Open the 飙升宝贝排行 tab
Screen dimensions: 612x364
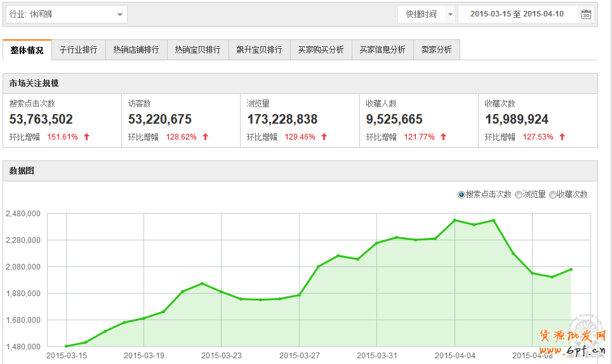[x=259, y=50]
